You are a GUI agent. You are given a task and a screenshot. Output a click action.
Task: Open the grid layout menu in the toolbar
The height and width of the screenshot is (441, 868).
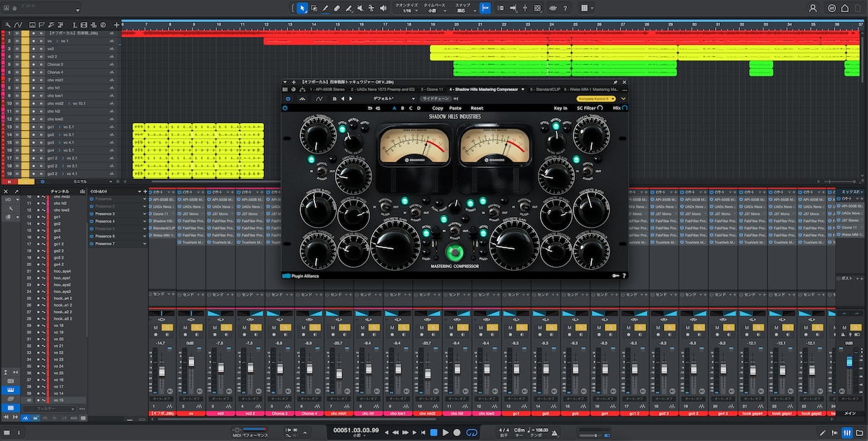click(x=586, y=8)
